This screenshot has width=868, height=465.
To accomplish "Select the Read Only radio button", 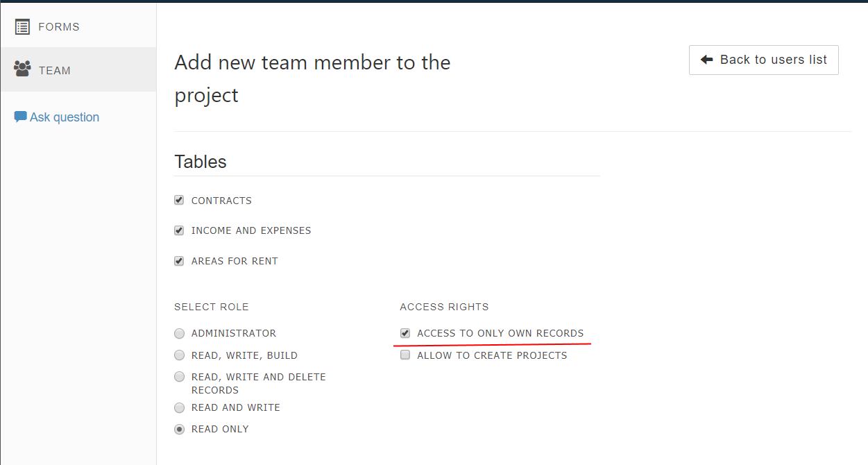I will (180, 429).
